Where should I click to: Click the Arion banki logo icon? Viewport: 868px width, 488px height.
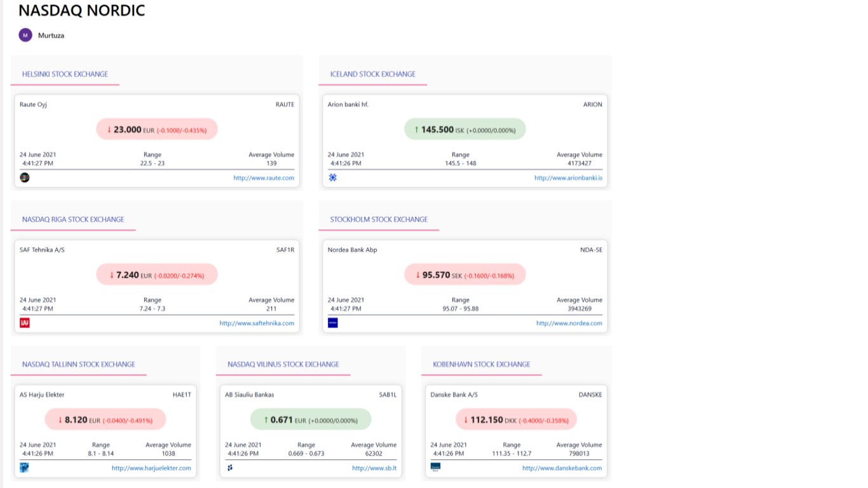(332, 177)
